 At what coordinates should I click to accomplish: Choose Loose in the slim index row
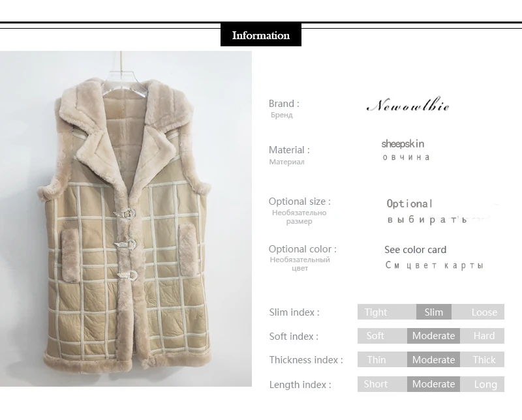pos(478,312)
